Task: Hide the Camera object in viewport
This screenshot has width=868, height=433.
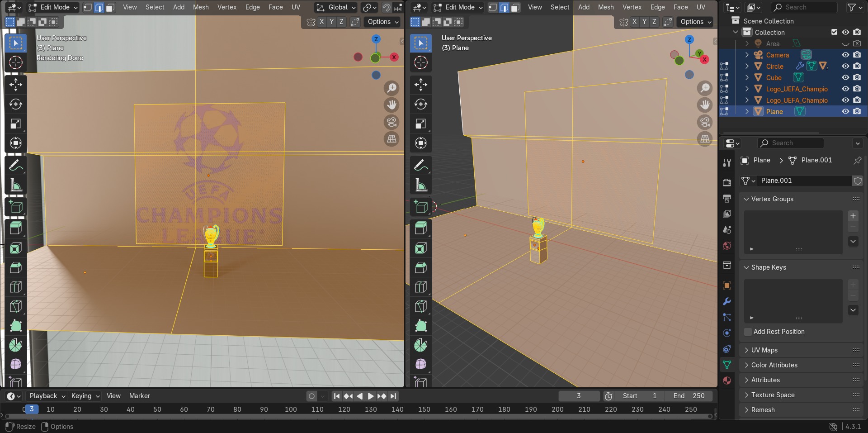Action: pyautogui.click(x=845, y=55)
